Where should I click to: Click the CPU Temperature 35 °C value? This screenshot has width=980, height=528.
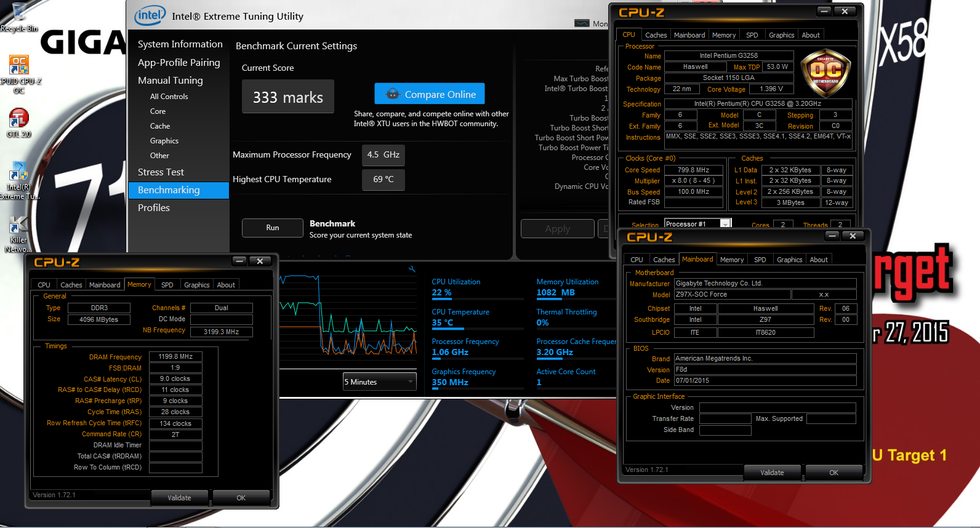coord(443,323)
